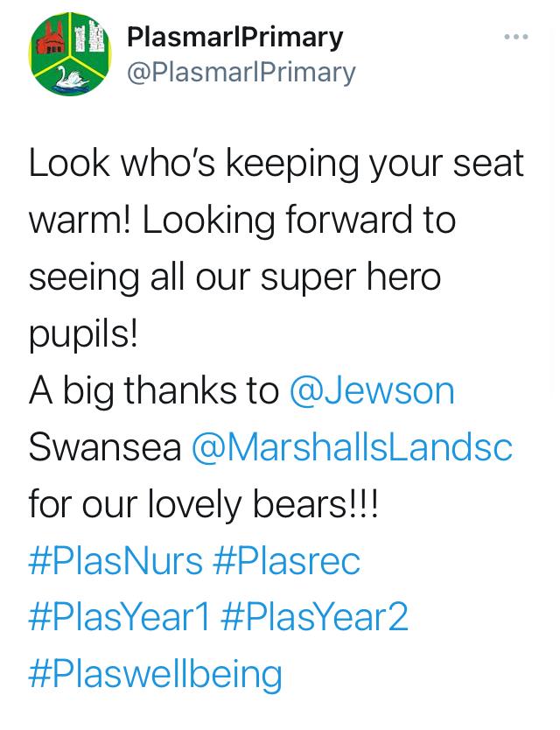
Task: Select the #Plasrec hashtag
Action: tap(286, 561)
